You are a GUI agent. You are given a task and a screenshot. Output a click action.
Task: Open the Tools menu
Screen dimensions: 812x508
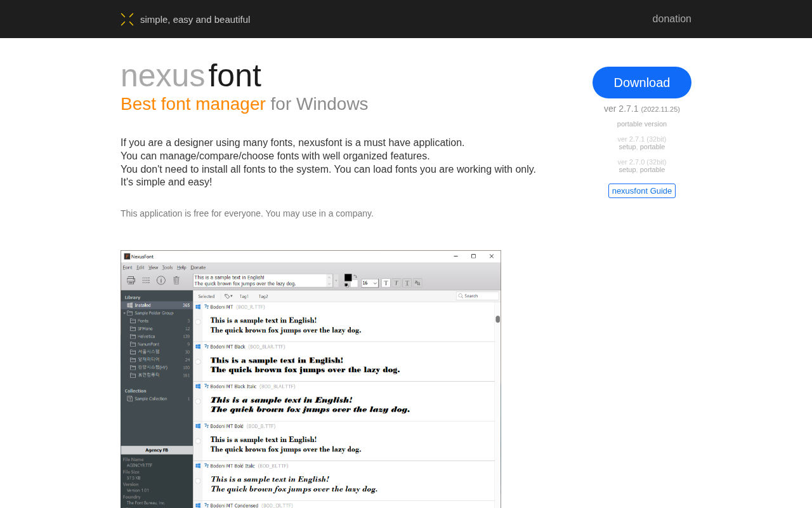point(167,267)
